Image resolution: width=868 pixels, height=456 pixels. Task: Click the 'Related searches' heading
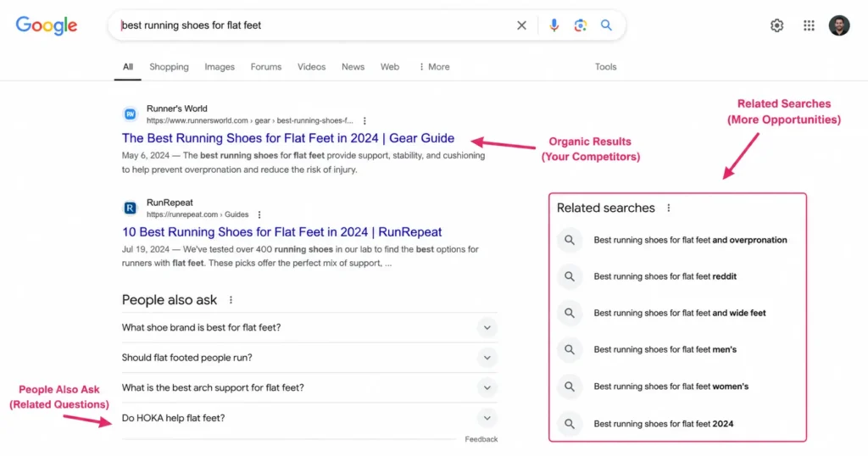(x=605, y=208)
